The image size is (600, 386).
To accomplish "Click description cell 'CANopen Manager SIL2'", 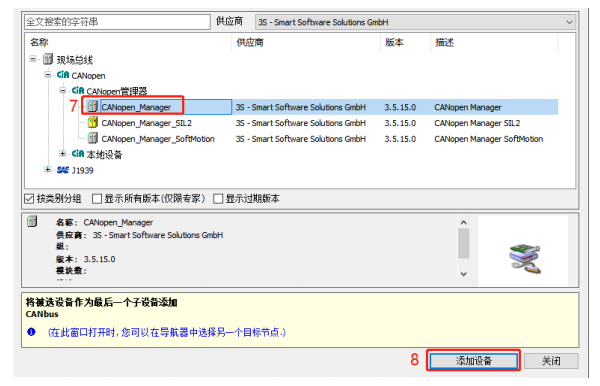I will point(477,123).
